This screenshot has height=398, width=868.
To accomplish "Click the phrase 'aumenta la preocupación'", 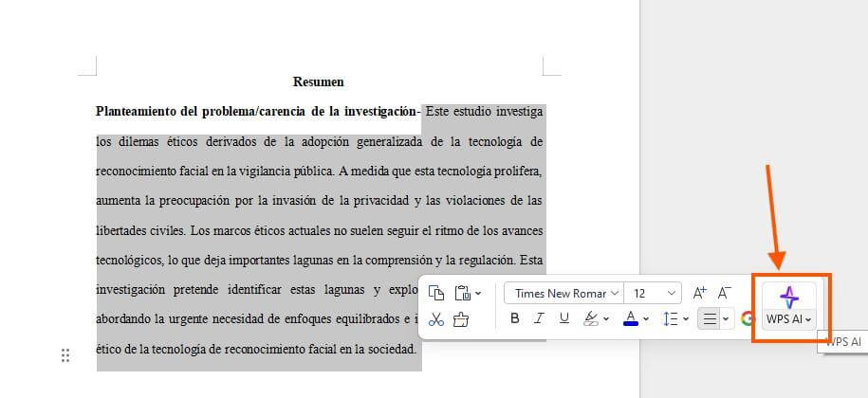I will 163,201.
